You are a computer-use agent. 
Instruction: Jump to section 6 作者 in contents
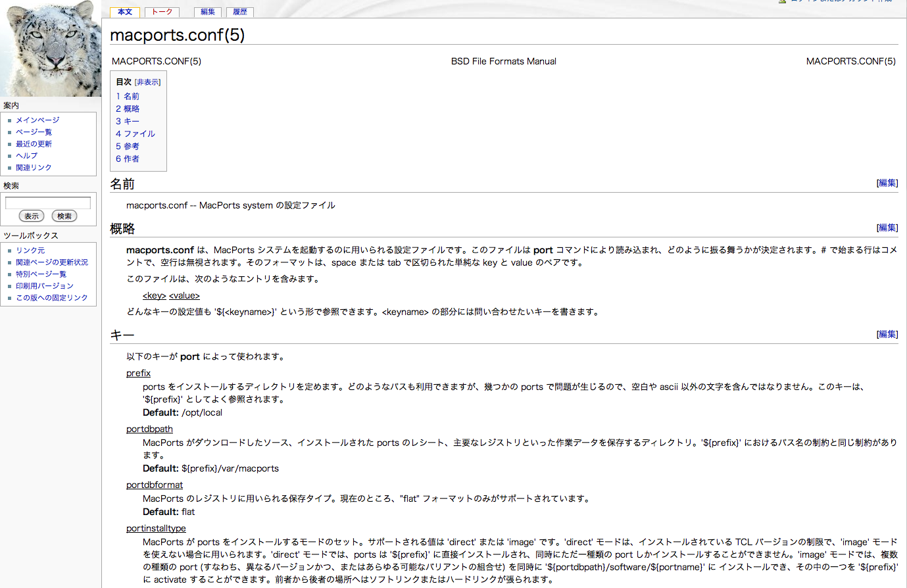(128, 159)
